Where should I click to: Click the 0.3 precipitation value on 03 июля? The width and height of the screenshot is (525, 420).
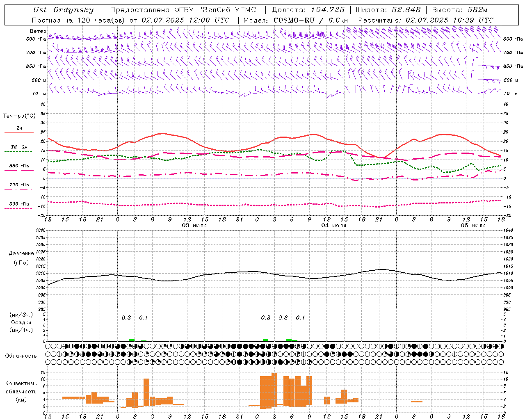[x=126, y=317]
